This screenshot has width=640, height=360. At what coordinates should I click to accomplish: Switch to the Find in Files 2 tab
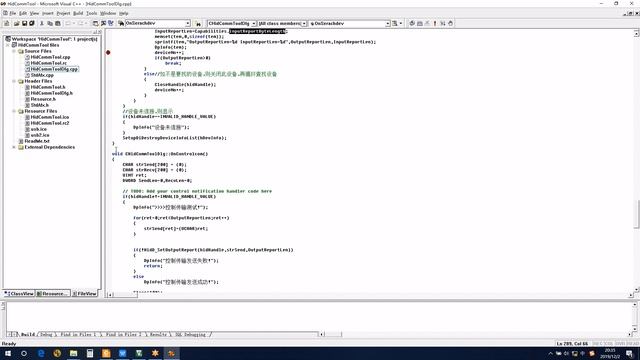pos(123,334)
